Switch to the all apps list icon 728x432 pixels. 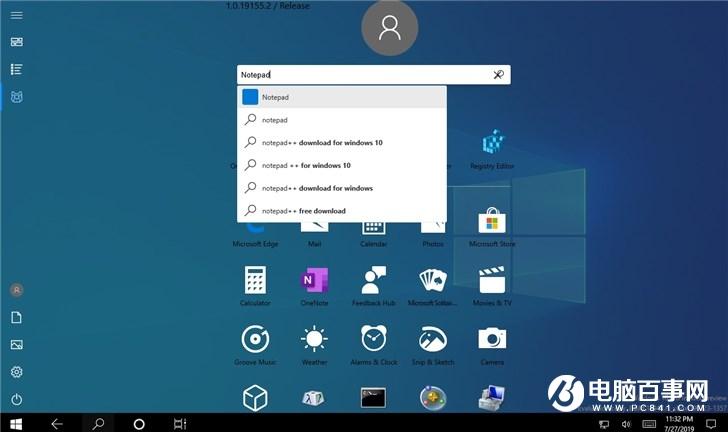coord(16,70)
